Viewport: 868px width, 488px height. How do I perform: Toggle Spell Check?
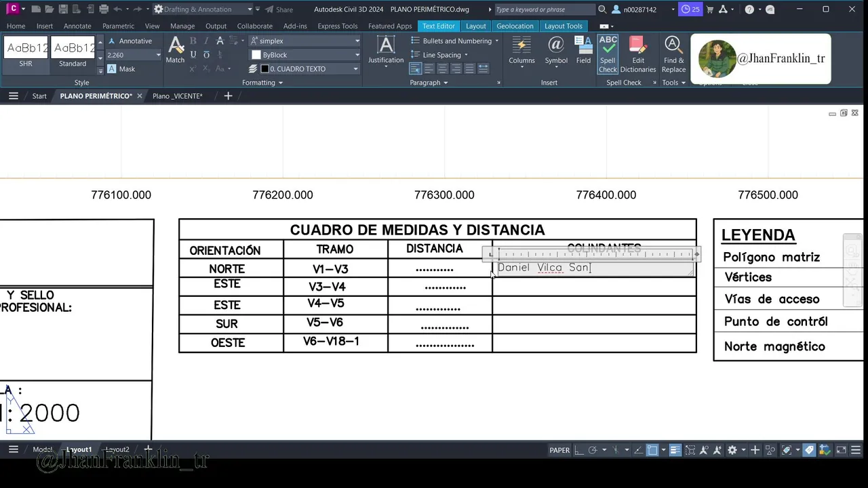pyautogui.click(x=608, y=54)
